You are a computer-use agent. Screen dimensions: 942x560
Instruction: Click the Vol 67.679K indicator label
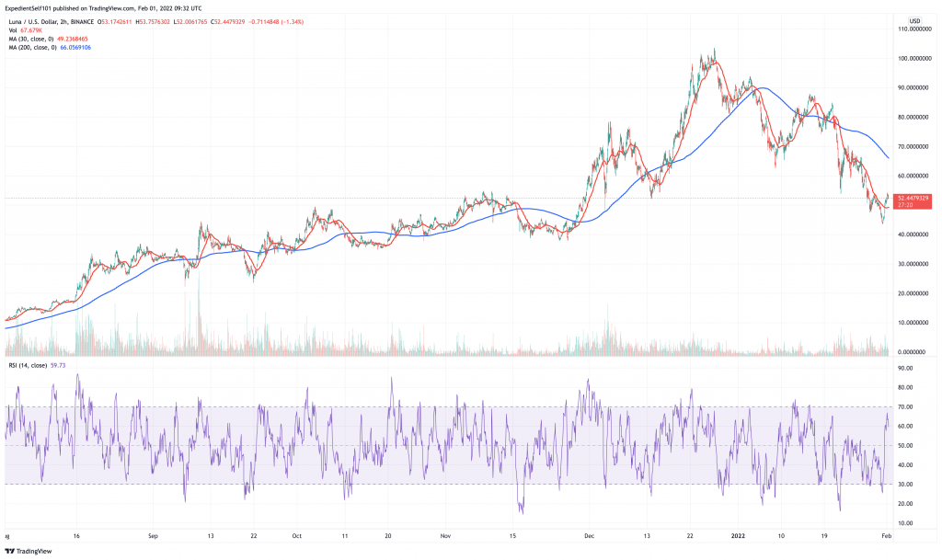coord(25,30)
